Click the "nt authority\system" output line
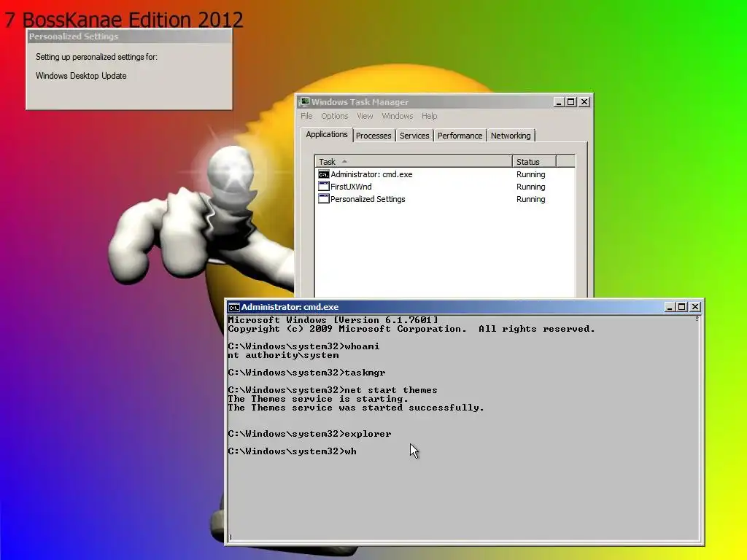The image size is (747, 560). tap(283, 355)
